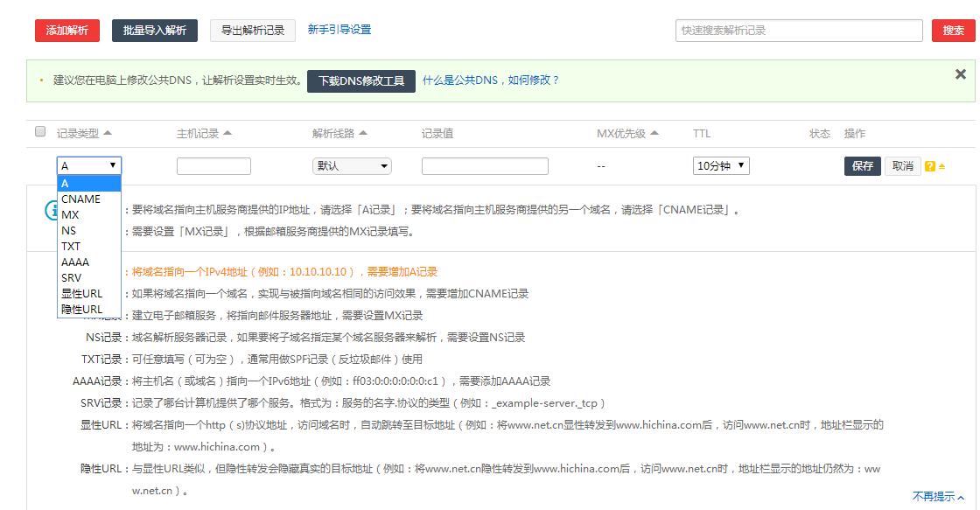Dismiss the DNS suggestion banner with X

[961, 73]
